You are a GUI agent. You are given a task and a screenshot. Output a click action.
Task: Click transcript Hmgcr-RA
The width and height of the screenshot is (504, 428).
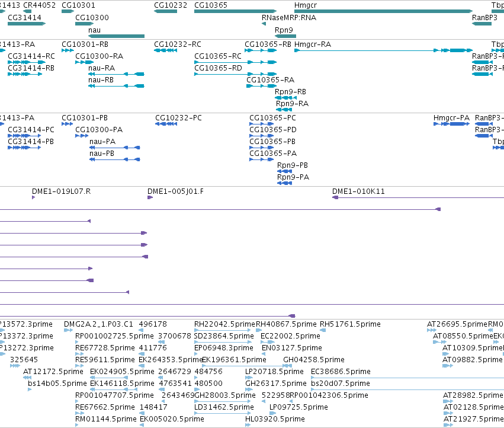pos(313,44)
